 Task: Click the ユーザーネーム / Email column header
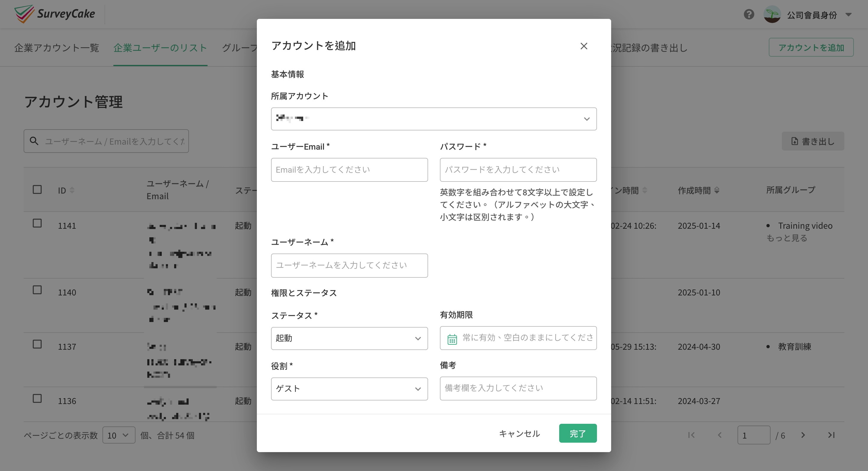177,190
